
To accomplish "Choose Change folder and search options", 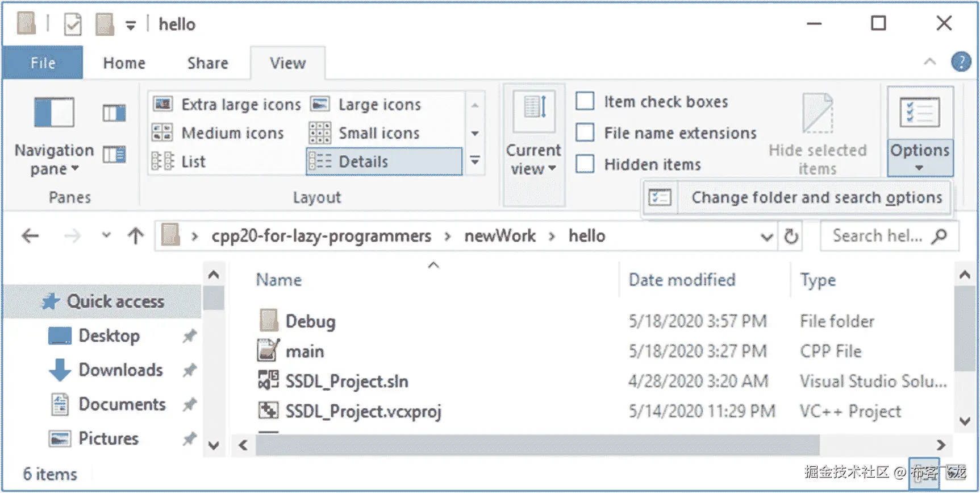I will [796, 198].
